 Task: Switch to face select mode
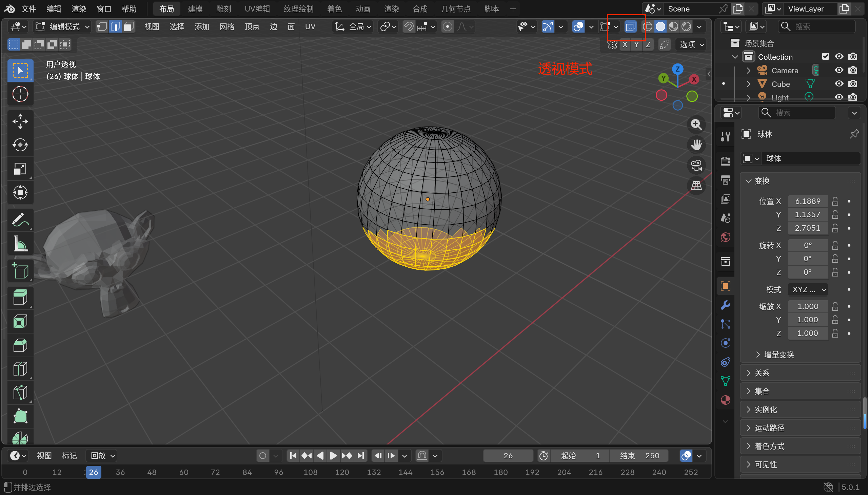pyautogui.click(x=129, y=26)
